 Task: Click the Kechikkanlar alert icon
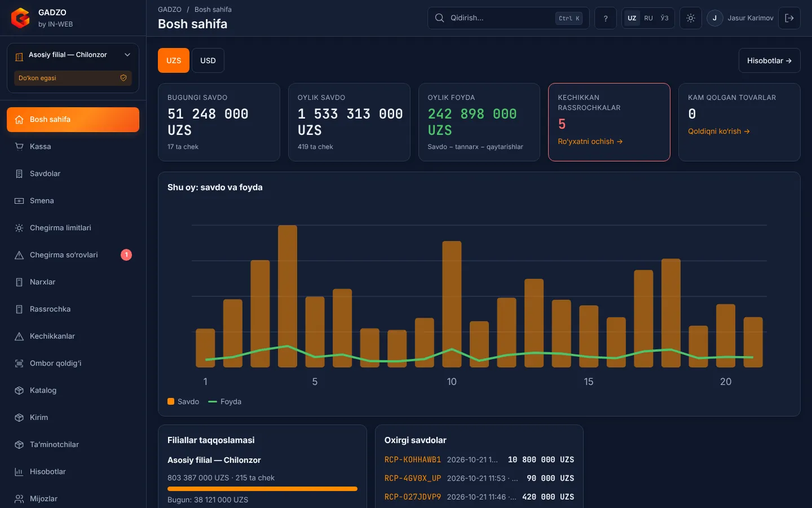click(x=19, y=336)
